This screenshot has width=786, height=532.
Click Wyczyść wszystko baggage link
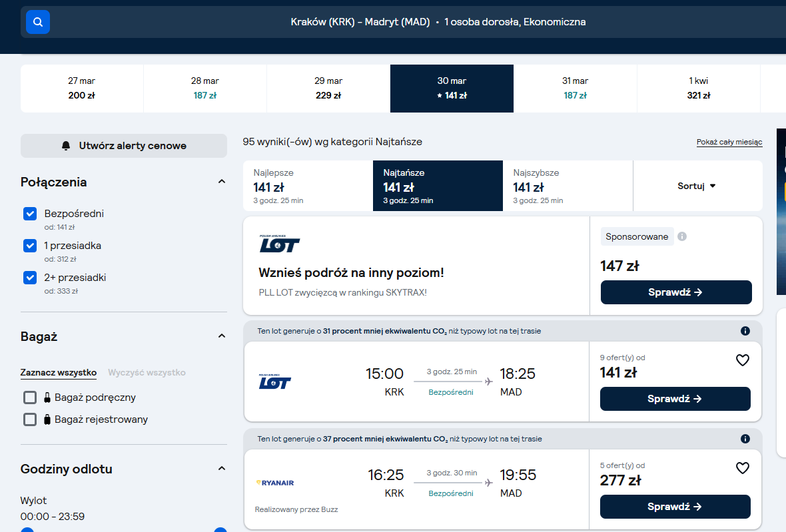[x=147, y=373]
